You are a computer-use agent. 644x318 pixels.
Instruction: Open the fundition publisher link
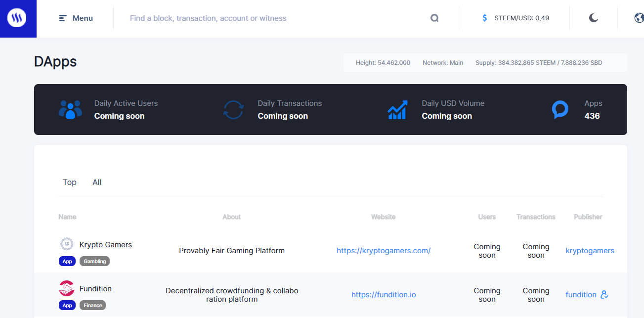[581, 295]
